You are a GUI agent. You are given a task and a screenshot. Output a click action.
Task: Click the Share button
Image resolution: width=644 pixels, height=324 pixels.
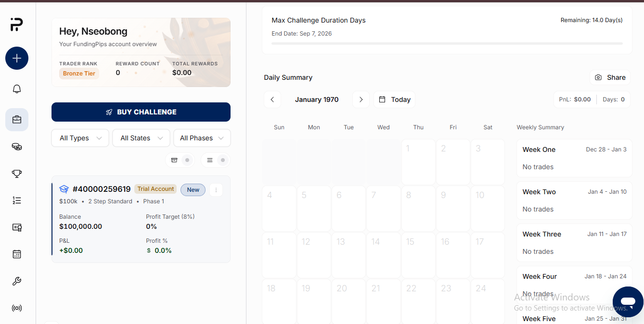[x=610, y=77]
